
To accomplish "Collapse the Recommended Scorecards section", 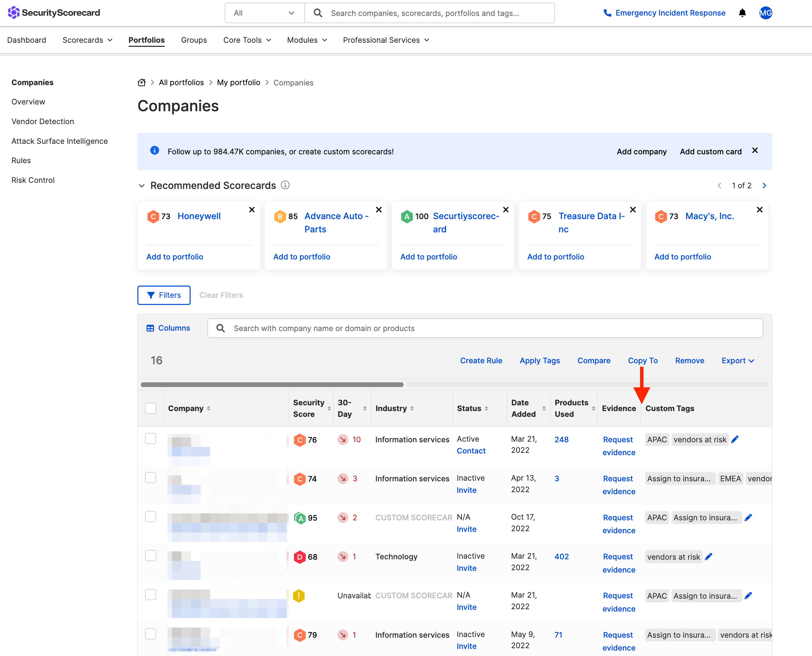I will 142,186.
